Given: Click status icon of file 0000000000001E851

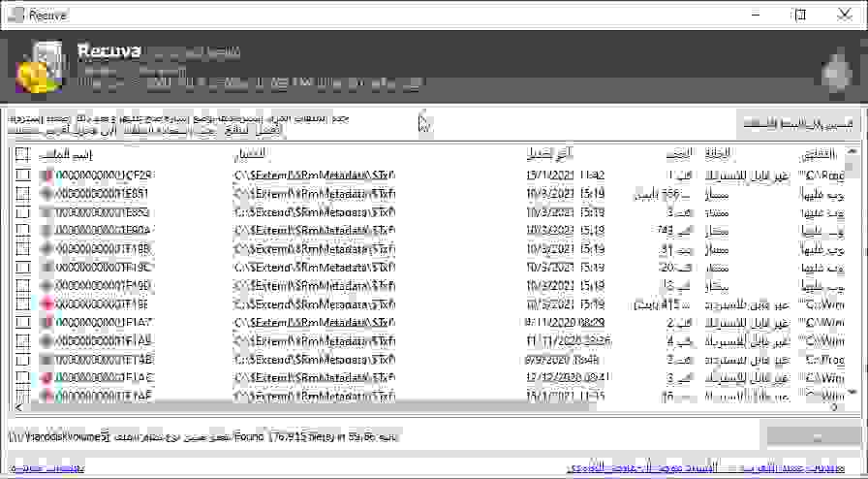Looking at the screenshot, I should pyautogui.click(x=46, y=194).
